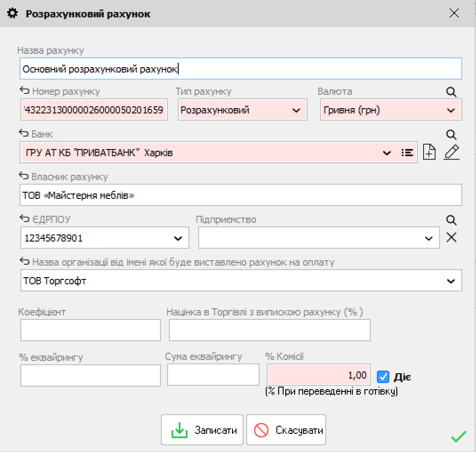The image size is (476, 452).
Task: Clear the Підприємство field with the X icon
Action: tap(451, 238)
